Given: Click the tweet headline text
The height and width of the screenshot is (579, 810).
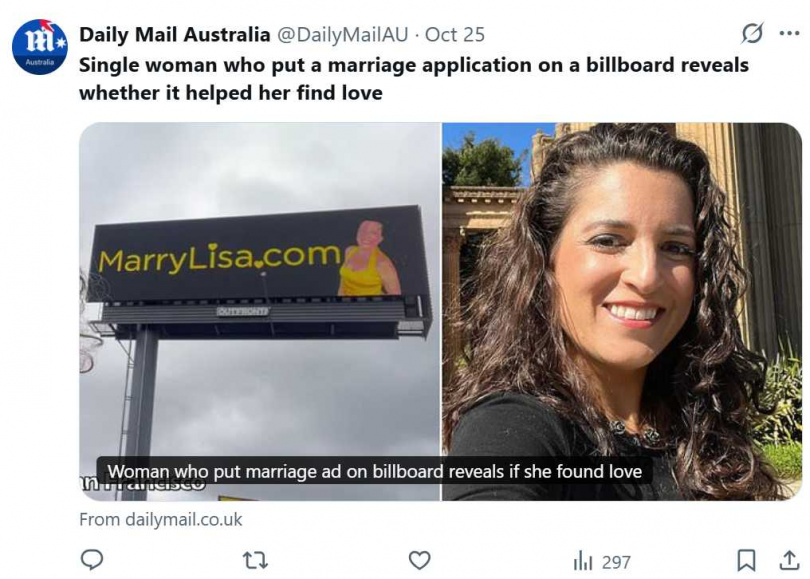Looking at the screenshot, I should (413, 79).
